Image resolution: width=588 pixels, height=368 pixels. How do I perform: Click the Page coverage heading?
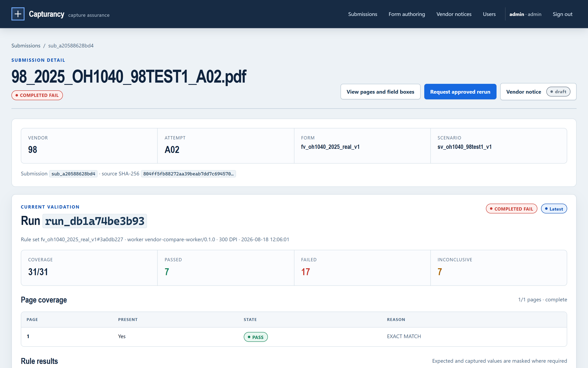[x=44, y=300]
